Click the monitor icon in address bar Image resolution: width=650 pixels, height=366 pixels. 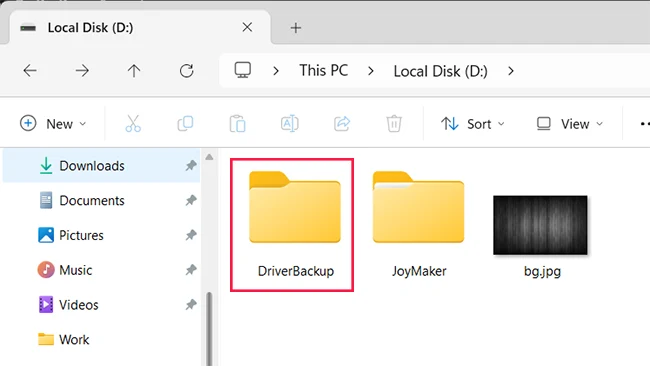click(243, 70)
